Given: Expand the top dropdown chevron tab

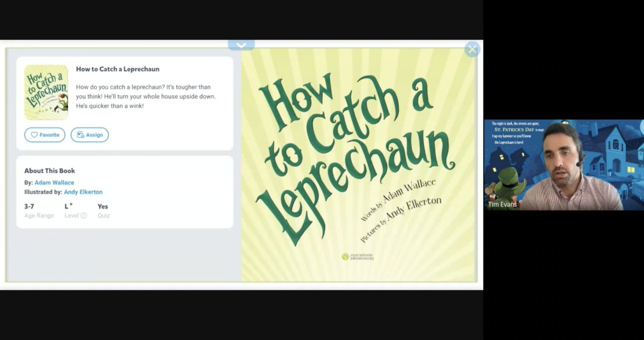Looking at the screenshot, I should 241,46.
